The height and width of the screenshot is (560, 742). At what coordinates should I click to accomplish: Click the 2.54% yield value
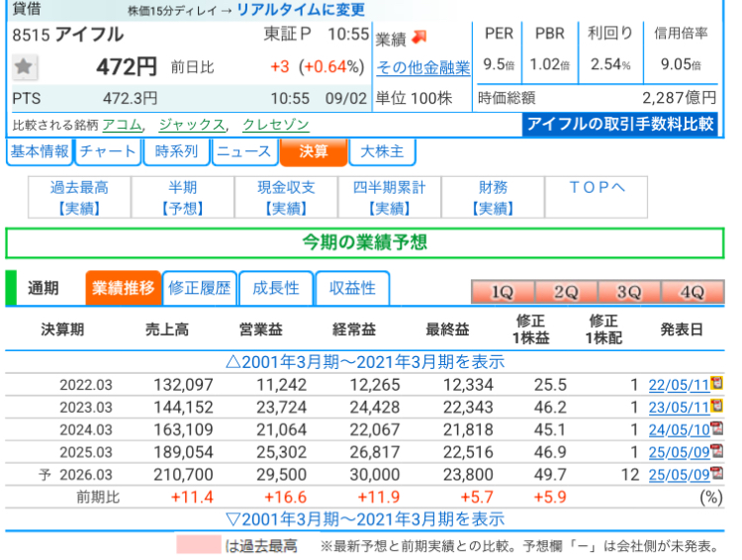[x=610, y=64]
